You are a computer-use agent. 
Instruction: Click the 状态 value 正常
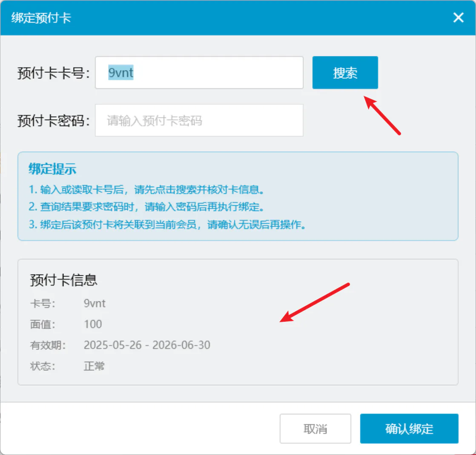pos(94,366)
